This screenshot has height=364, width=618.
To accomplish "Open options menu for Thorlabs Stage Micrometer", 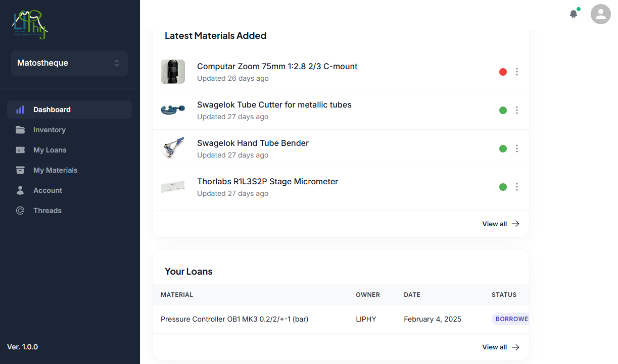I will click(516, 187).
